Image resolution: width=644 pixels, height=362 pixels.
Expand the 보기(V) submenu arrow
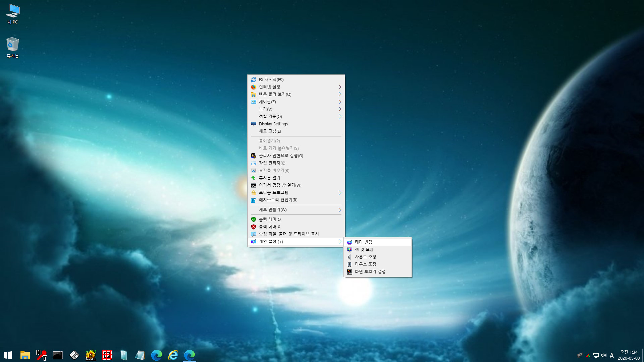[340, 109]
